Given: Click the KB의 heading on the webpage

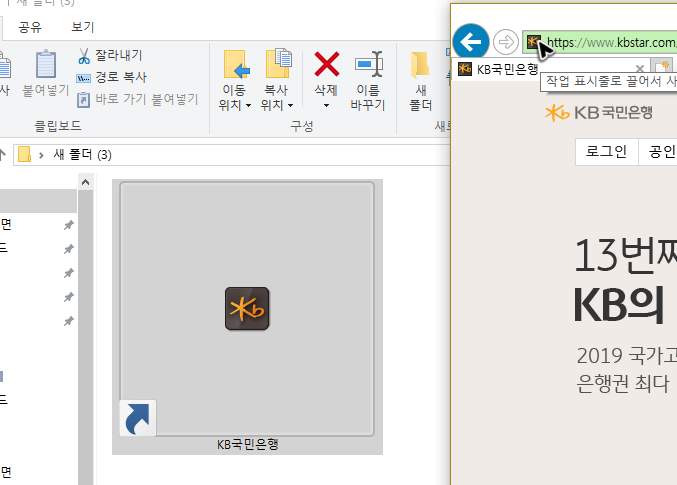Looking at the screenshot, I should click(618, 305).
